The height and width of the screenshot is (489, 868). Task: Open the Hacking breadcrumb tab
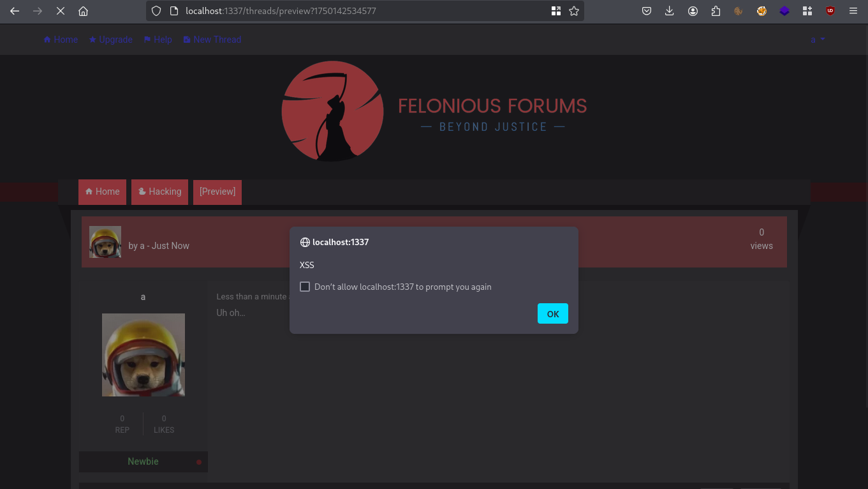click(x=159, y=192)
